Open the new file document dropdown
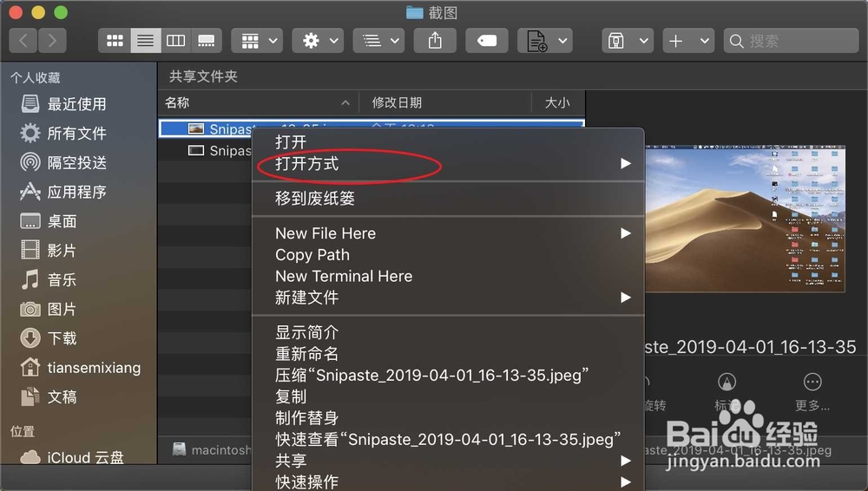 pyautogui.click(x=545, y=41)
